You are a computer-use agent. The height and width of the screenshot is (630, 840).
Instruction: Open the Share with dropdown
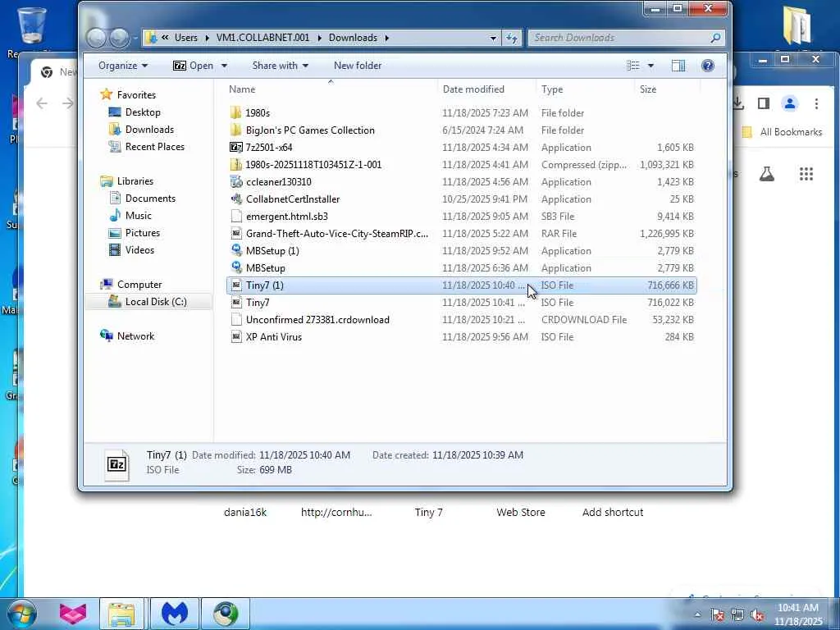pos(281,66)
